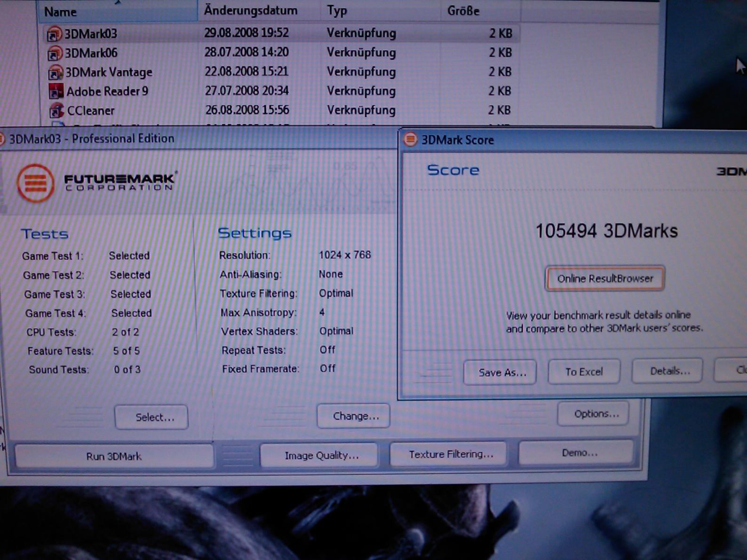747x560 pixels.
Task: Click the Futuremark orange logo
Action: coord(35,183)
